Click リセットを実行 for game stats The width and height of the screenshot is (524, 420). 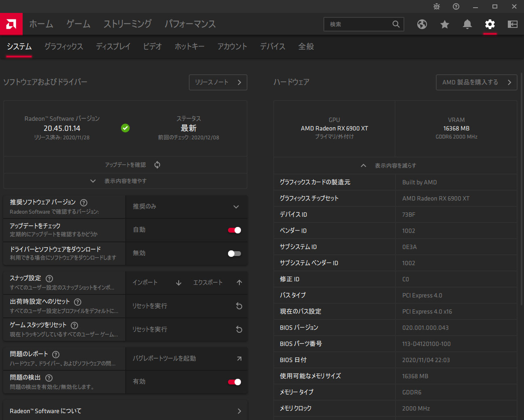point(150,330)
